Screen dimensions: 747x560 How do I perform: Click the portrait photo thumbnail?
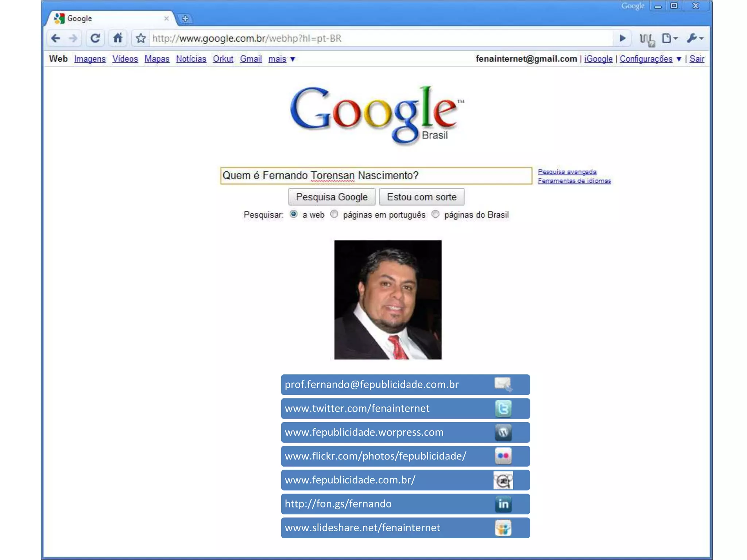click(x=388, y=300)
